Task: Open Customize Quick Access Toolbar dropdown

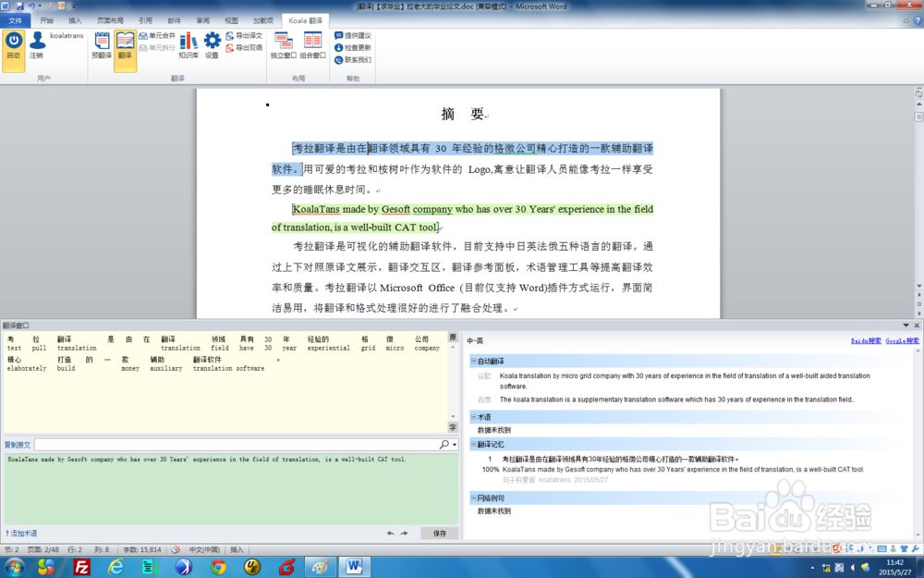Action: pyautogui.click(x=74, y=6)
